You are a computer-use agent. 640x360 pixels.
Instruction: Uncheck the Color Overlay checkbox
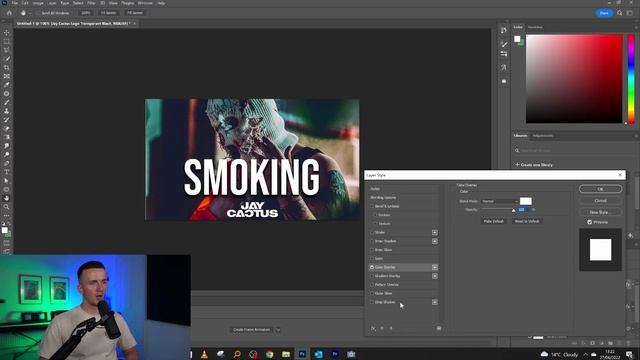372,267
